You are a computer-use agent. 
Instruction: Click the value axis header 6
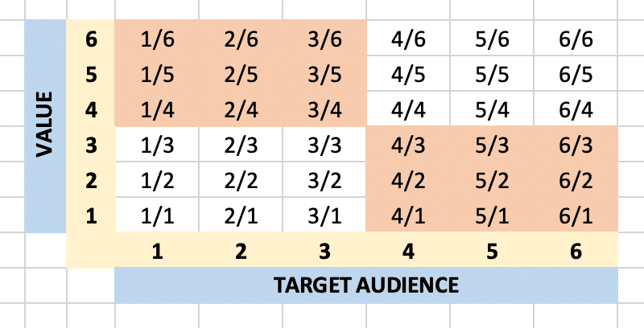pyautogui.click(x=91, y=38)
